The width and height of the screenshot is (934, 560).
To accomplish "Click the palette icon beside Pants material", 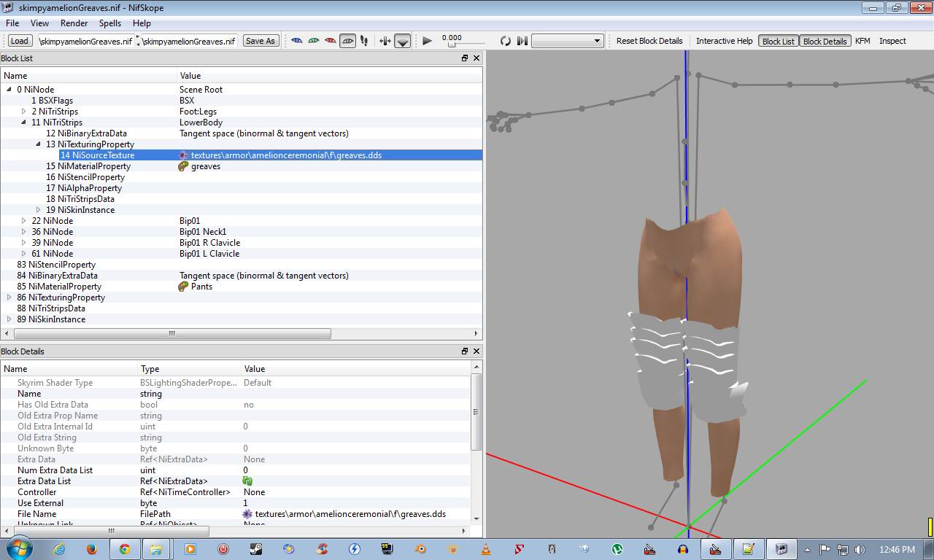I will pos(184,287).
